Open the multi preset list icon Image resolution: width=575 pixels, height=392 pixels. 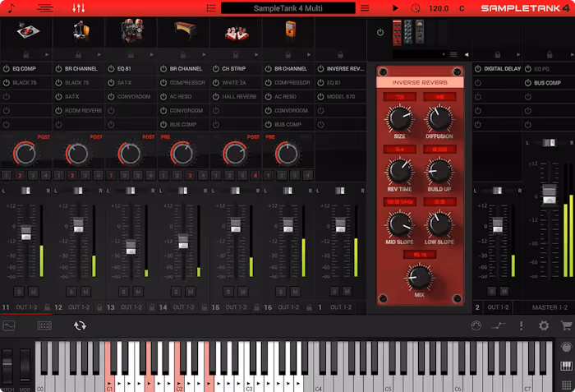point(211,8)
